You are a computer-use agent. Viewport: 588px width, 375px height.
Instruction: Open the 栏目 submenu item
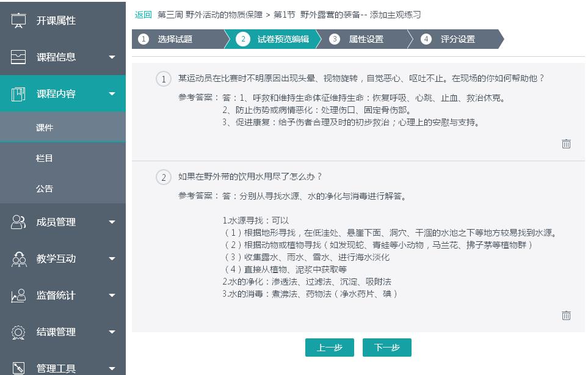coord(45,158)
